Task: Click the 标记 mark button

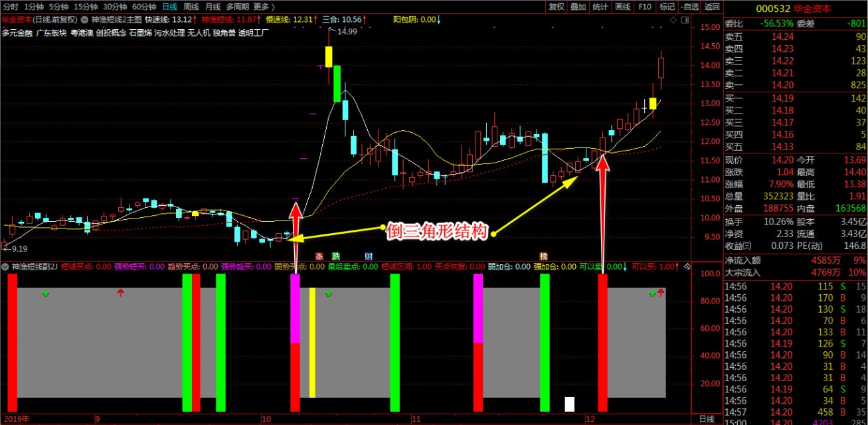Action: pos(667,7)
